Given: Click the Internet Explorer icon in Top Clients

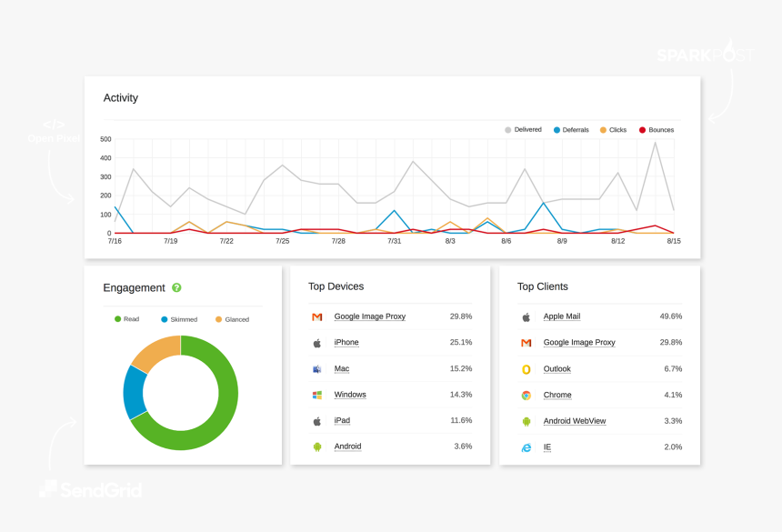Looking at the screenshot, I should 526,447.
